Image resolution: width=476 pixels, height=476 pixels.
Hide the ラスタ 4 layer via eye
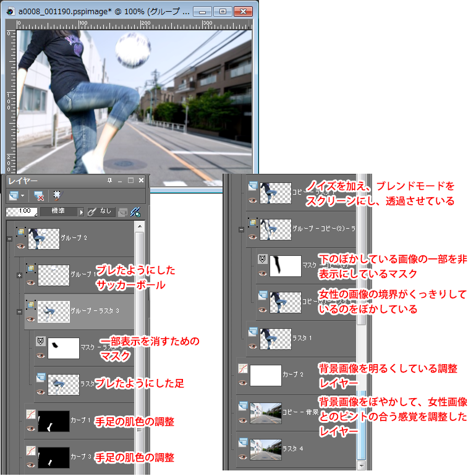243,457
